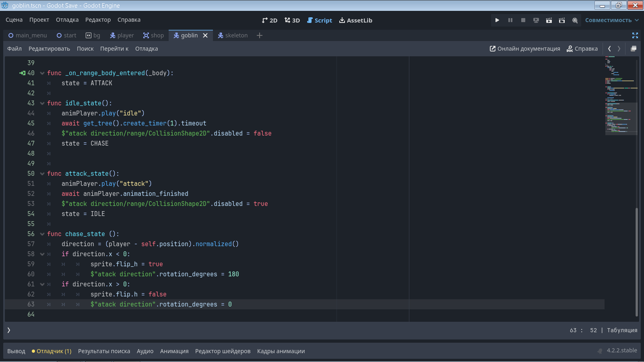
Task: Switch to the AssetLib workspace
Action: tap(355, 20)
